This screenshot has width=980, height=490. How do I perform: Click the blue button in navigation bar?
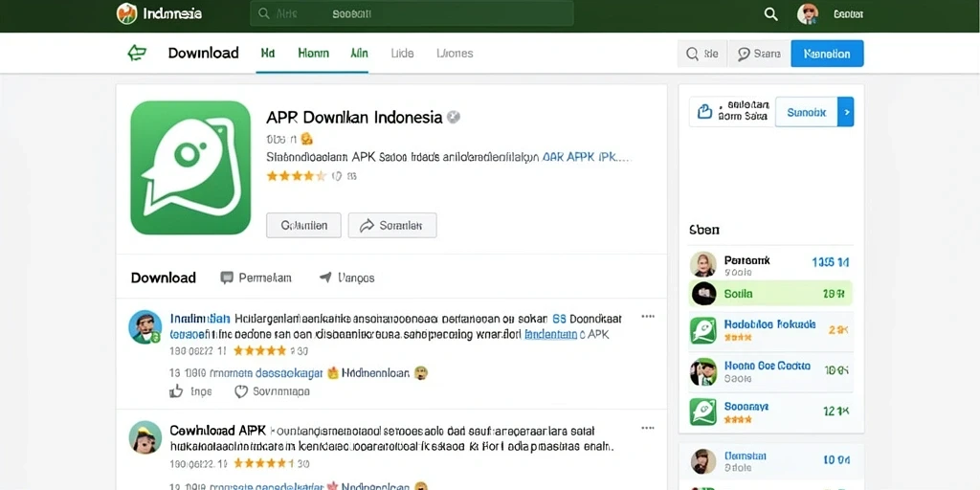827,54
